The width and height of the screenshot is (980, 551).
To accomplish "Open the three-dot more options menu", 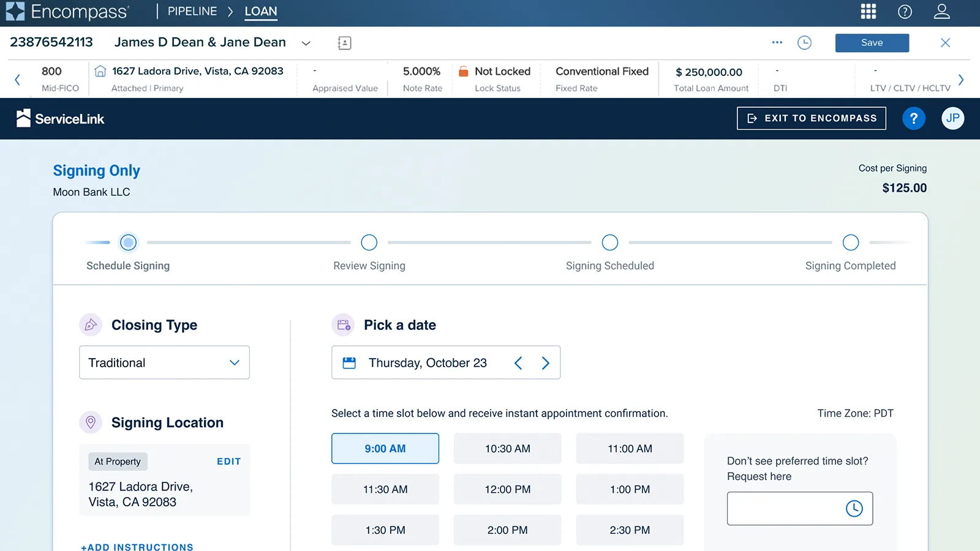I will tap(777, 43).
